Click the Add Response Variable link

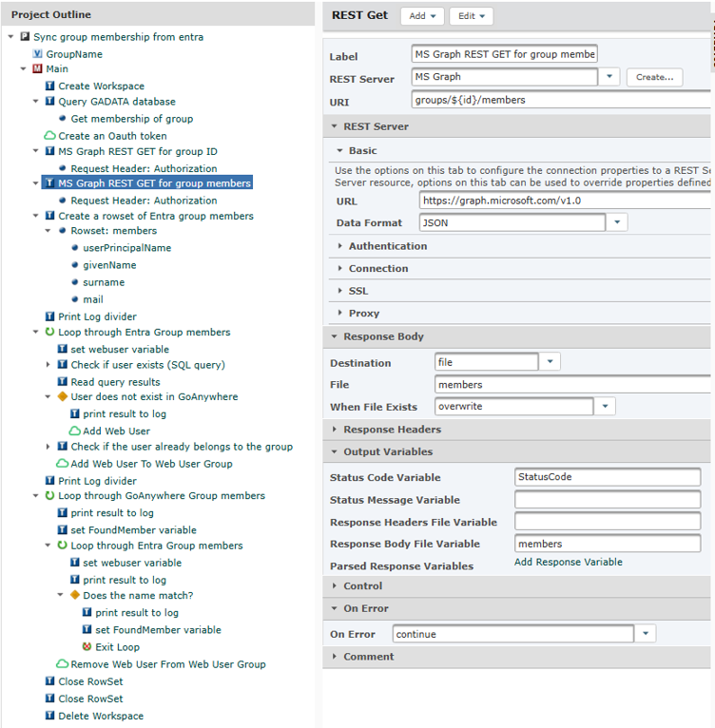coord(568,562)
